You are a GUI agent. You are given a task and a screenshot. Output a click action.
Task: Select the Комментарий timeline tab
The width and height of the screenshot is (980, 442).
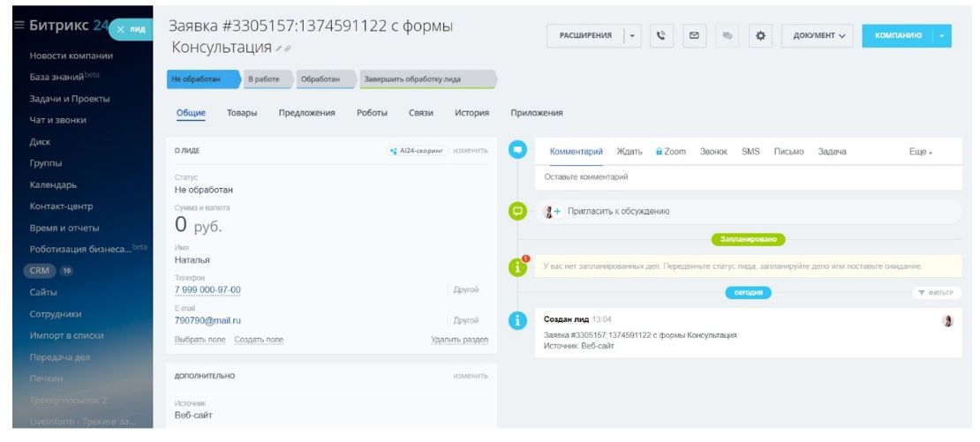pyautogui.click(x=577, y=152)
